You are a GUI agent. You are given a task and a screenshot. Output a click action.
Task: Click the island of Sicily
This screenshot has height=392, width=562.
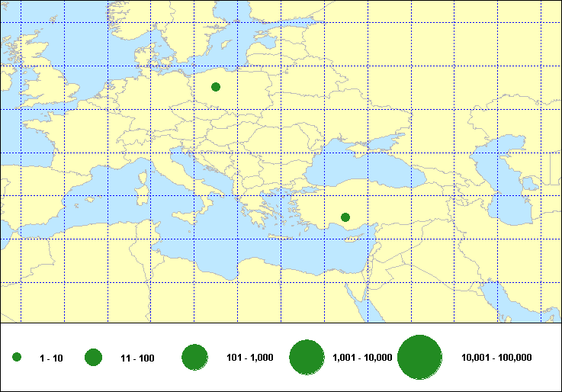point(183,217)
